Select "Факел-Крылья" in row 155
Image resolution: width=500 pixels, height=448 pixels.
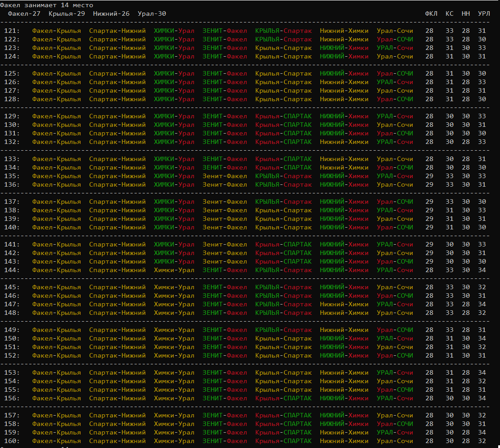tap(56, 390)
